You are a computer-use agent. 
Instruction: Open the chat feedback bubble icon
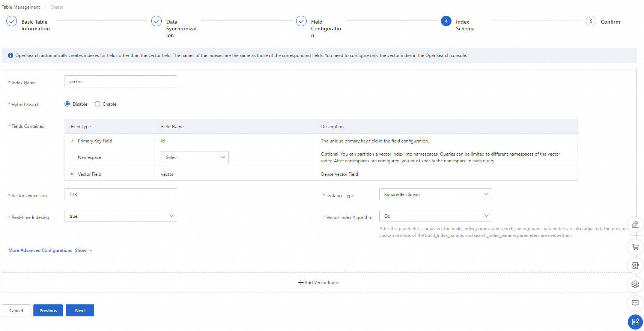(635, 303)
